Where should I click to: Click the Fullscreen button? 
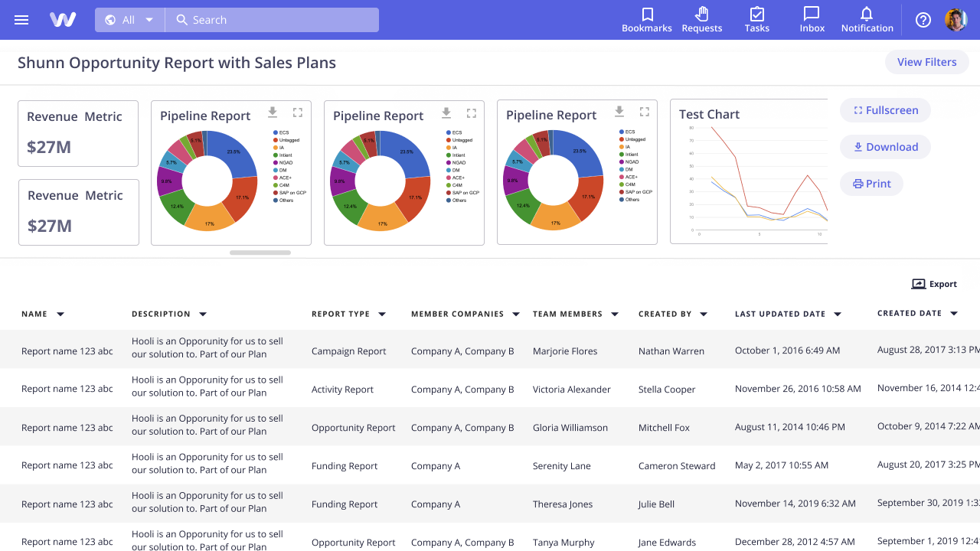[x=885, y=110]
